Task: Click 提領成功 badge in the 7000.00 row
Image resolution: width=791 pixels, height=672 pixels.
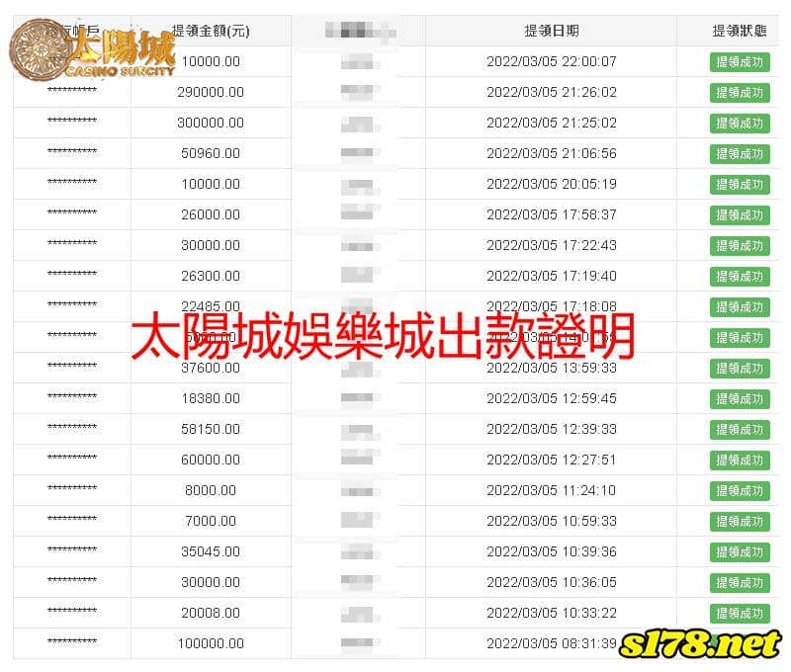Action: (x=740, y=521)
